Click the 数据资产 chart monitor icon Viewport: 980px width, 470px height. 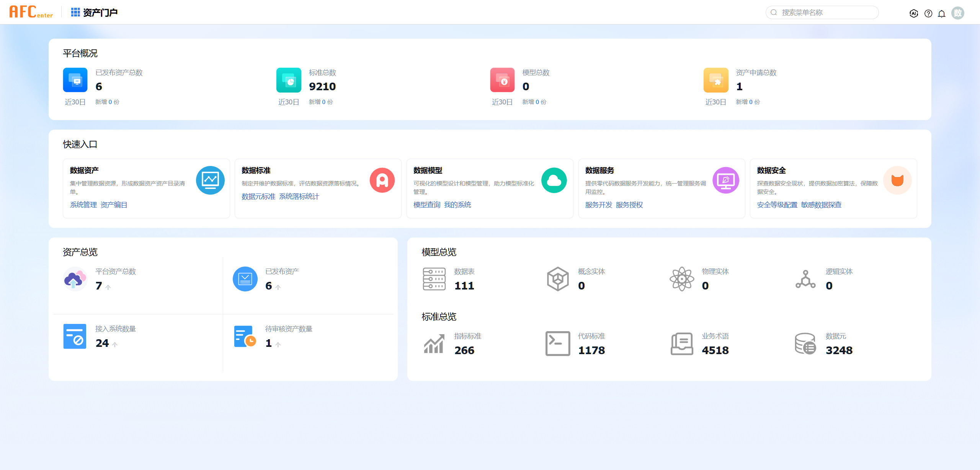click(x=210, y=180)
